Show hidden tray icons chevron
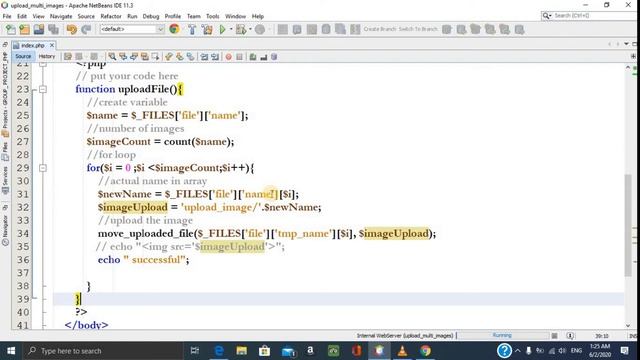Screen dimensions: 640x360 pos(518,351)
